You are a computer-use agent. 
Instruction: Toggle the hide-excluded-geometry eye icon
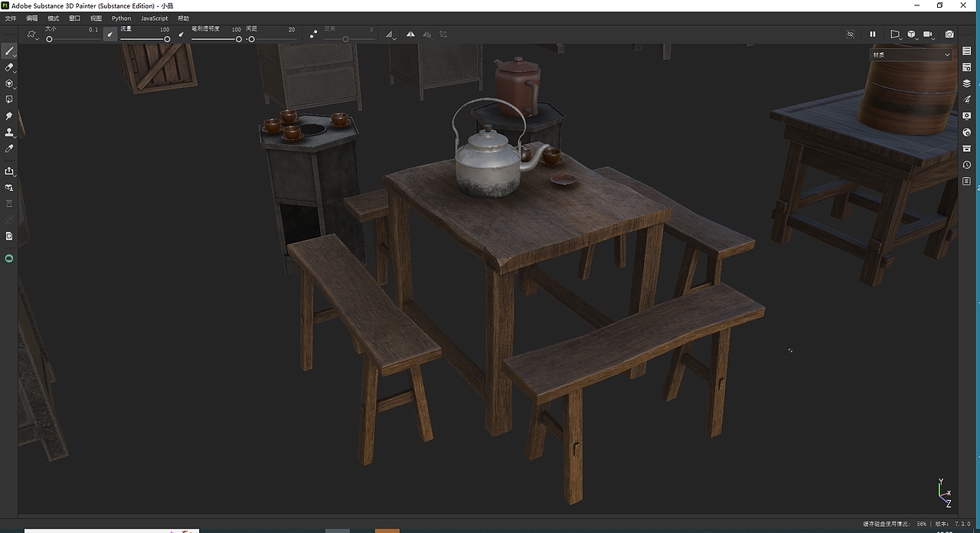851,34
